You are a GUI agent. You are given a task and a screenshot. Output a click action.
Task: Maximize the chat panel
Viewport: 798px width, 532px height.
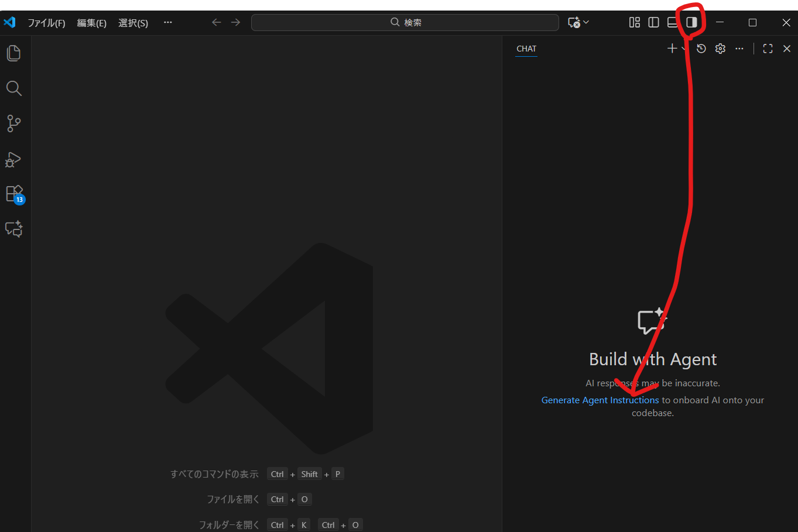tap(768, 49)
